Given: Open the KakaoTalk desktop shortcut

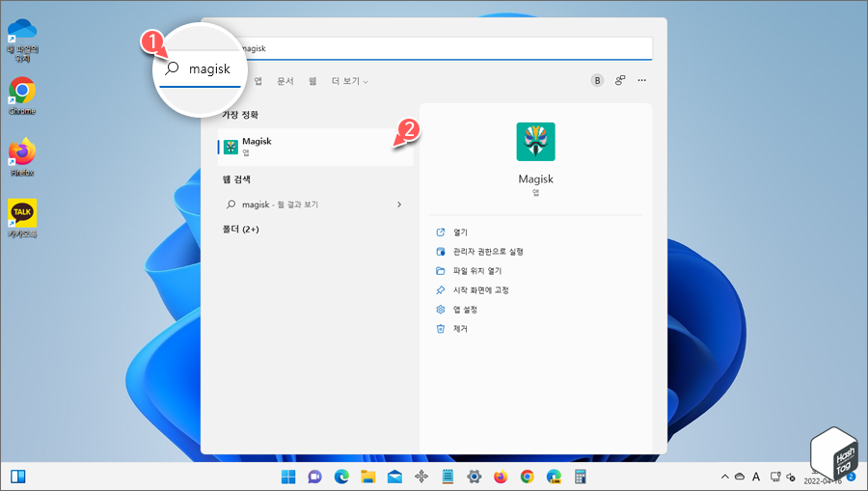Looking at the screenshot, I should pos(22,219).
